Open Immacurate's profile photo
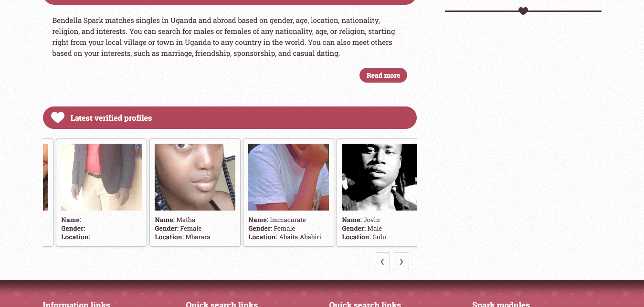644x307 pixels. click(x=288, y=177)
